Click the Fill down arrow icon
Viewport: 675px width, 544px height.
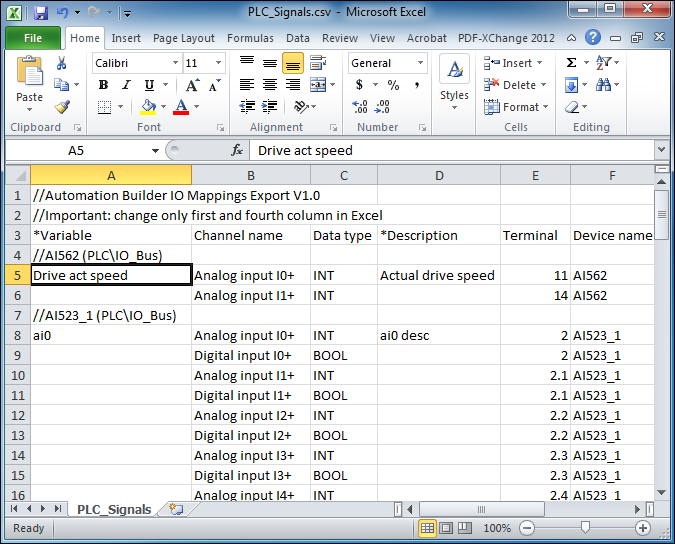point(571,85)
